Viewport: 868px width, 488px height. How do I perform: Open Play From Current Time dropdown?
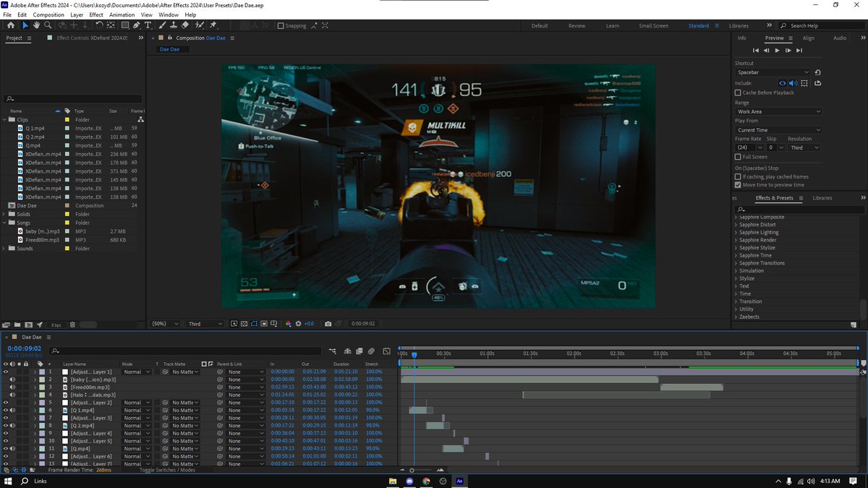[x=778, y=130]
